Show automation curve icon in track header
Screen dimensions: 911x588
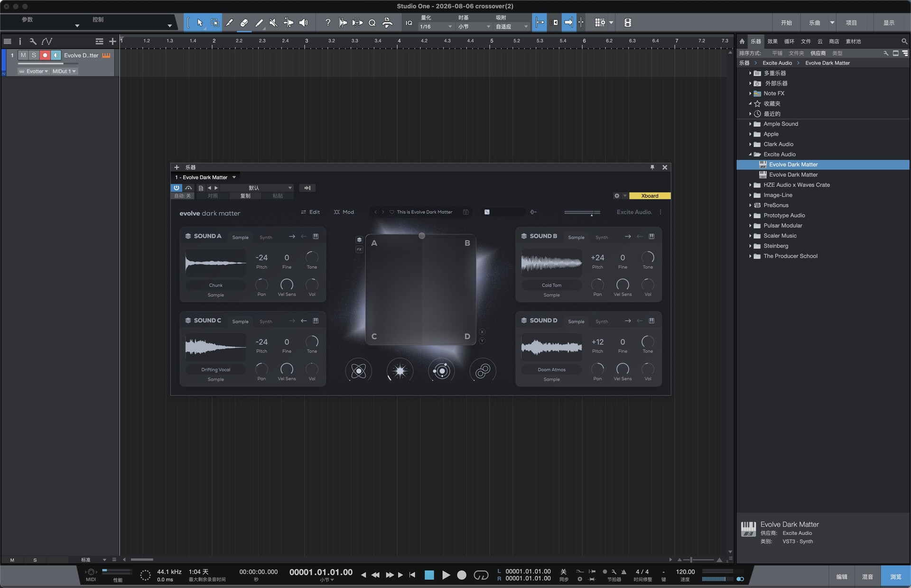tap(47, 41)
